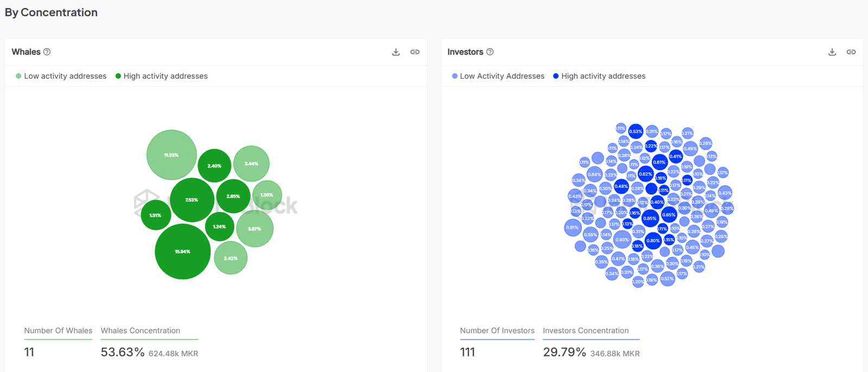
Task: Toggle High activity addresses in Whales legend
Action: (161, 76)
